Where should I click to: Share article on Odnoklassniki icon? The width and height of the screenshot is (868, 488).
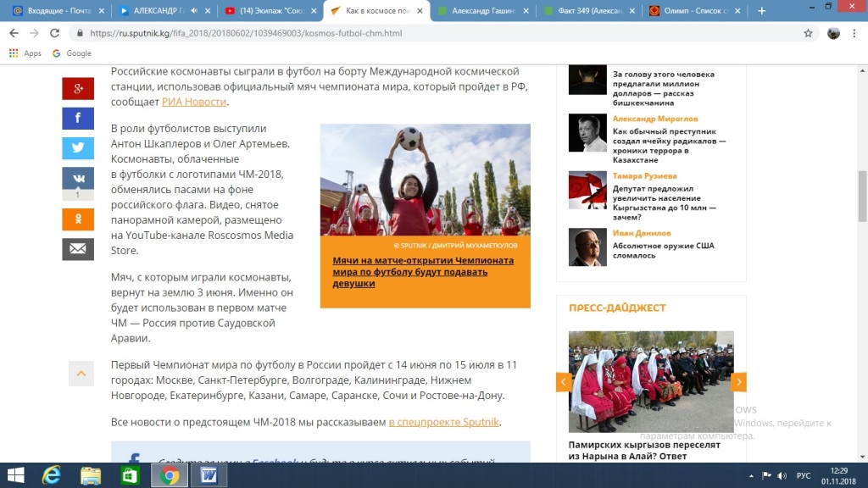click(x=77, y=219)
